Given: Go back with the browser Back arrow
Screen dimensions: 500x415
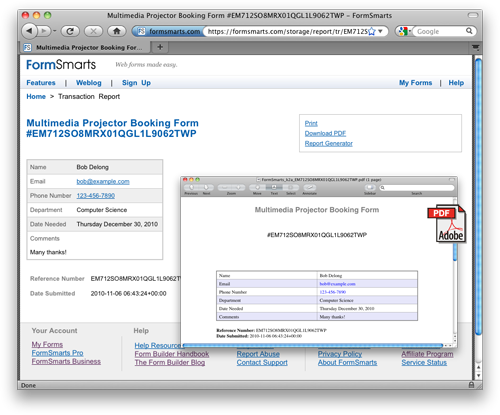Looking at the screenshot, I should click(30, 31).
